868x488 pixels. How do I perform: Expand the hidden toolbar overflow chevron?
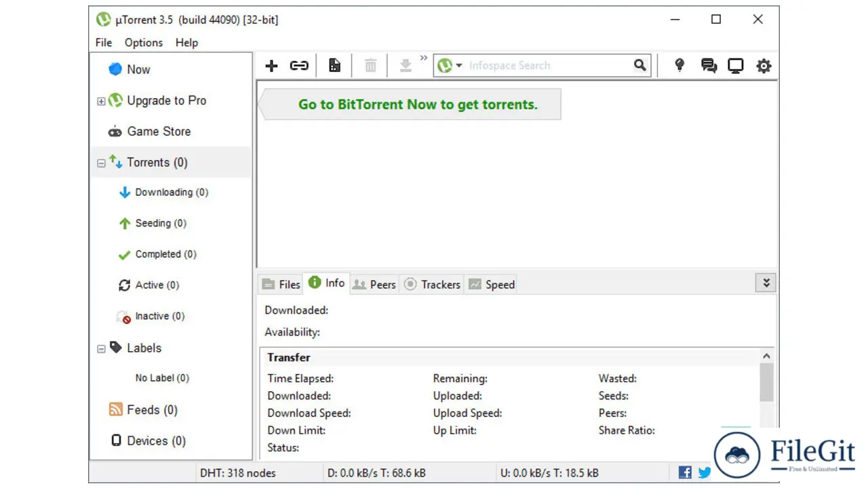click(x=424, y=58)
